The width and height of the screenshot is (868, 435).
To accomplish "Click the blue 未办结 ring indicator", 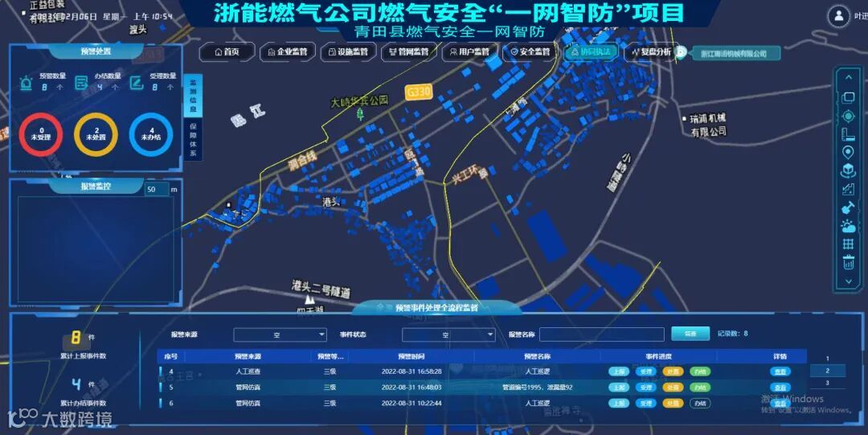I will pyautogui.click(x=151, y=134).
